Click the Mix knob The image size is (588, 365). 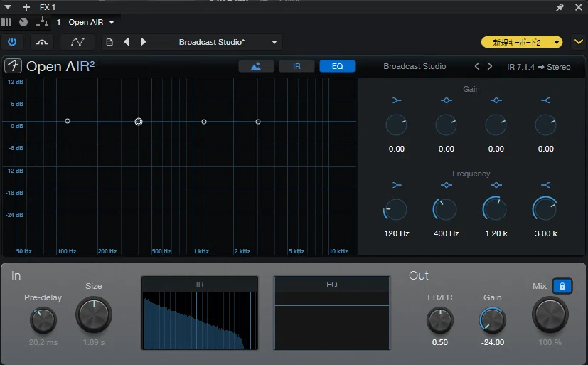pos(550,314)
